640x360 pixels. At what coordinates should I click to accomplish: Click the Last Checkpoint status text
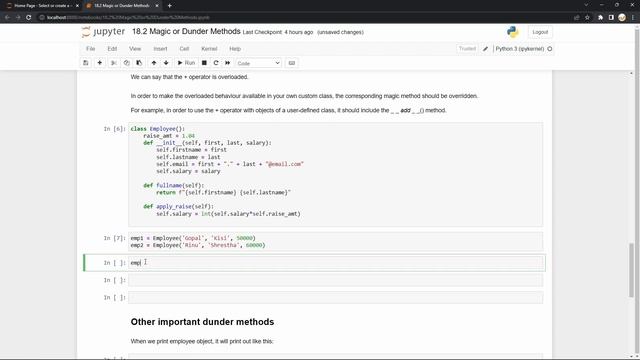[278, 32]
